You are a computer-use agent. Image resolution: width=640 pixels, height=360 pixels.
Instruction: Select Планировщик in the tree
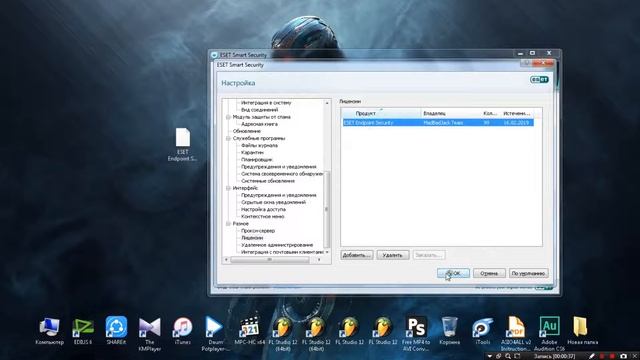257,160
